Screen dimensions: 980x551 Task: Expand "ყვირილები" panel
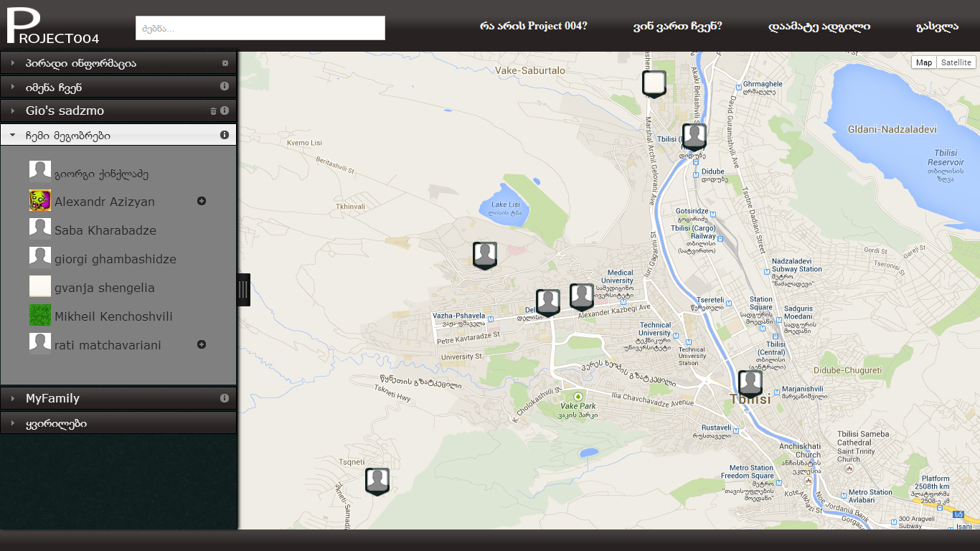118,423
